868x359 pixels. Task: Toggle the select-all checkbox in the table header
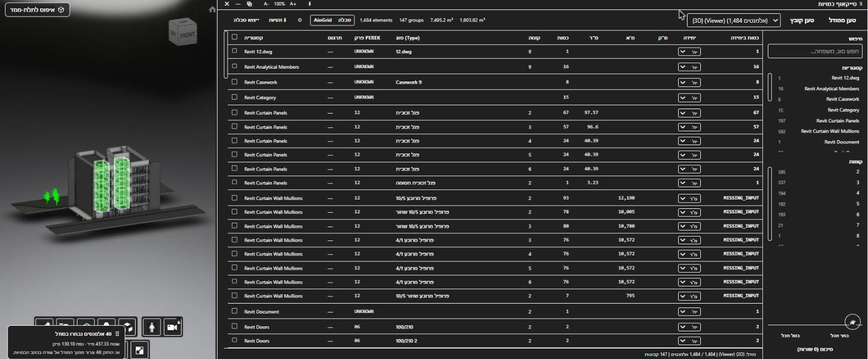(x=235, y=37)
